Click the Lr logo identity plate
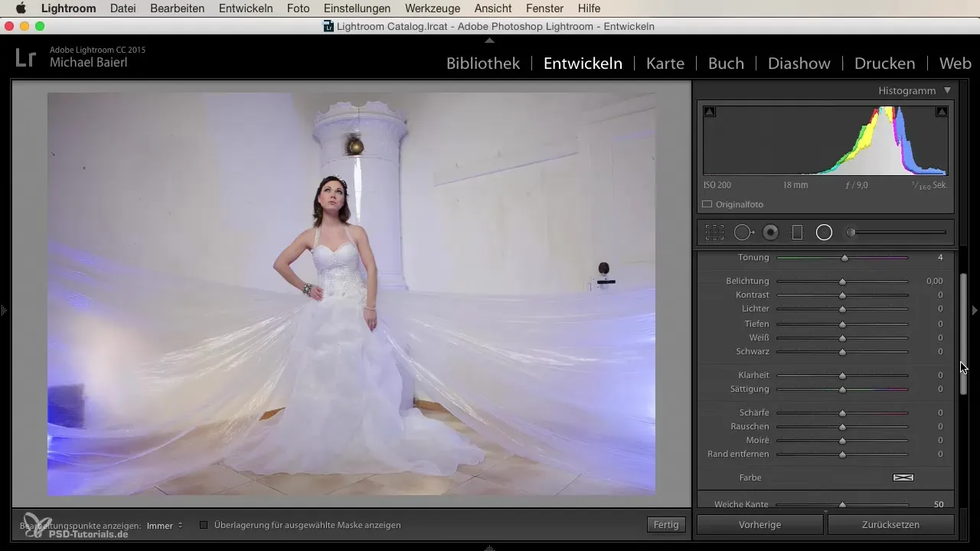980x551 pixels. pos(25,57)
